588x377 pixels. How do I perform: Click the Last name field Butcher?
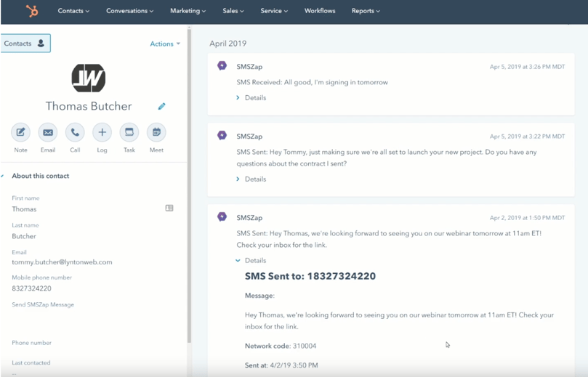(24, 237)
